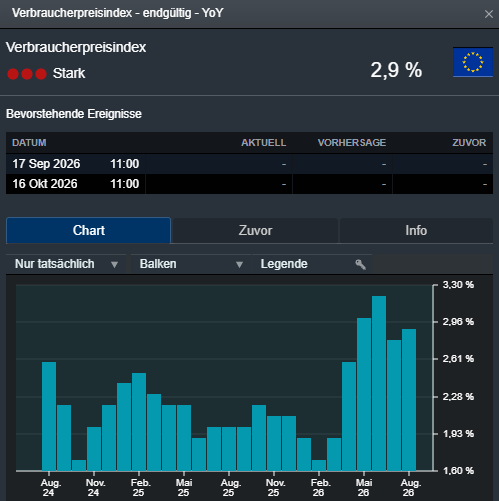Image resolution: width=499 pixels, height=501 pixels.
Task: Close the Verbraucherpreisindex panel
Action: (489, 14)
